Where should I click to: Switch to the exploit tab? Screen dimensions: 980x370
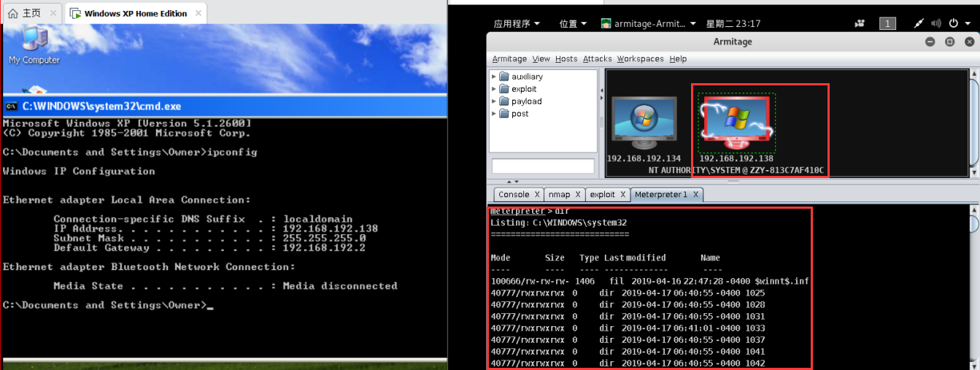click(x=607, y=195)
